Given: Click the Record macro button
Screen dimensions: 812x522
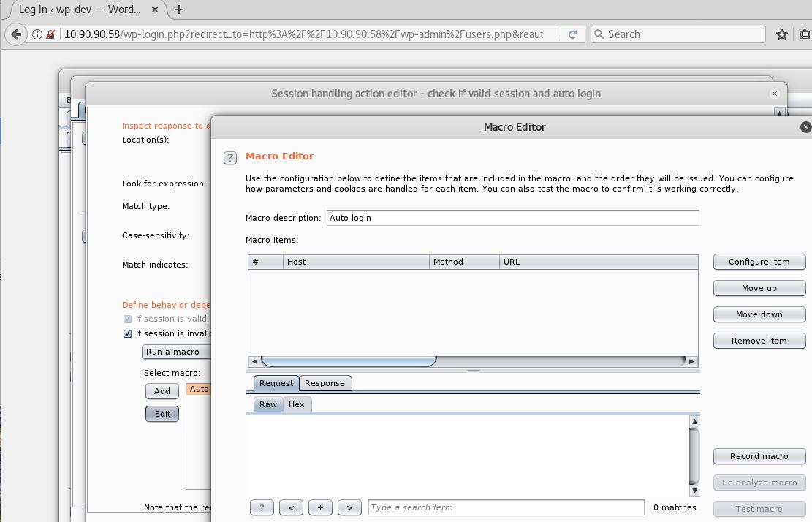Looking at the screenshot, I should click(759, 456).
